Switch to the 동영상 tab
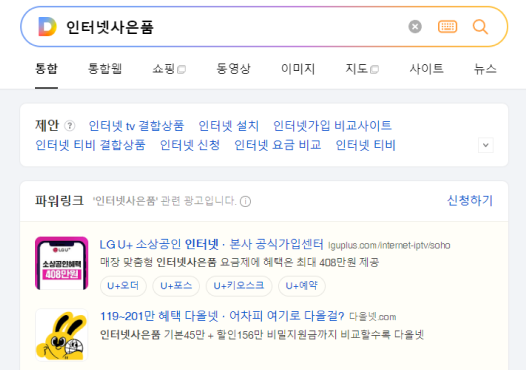This screenshot has height=370, width=526. [233, 69]
